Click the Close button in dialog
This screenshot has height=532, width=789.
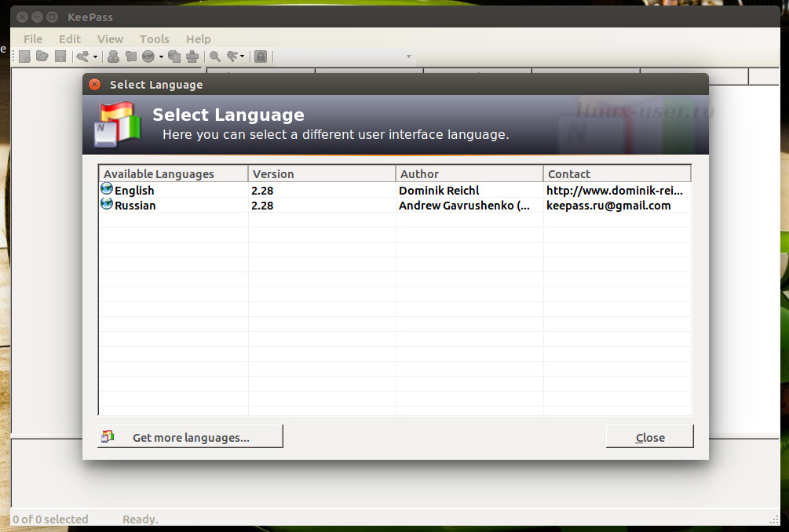(x=649, y=436)
